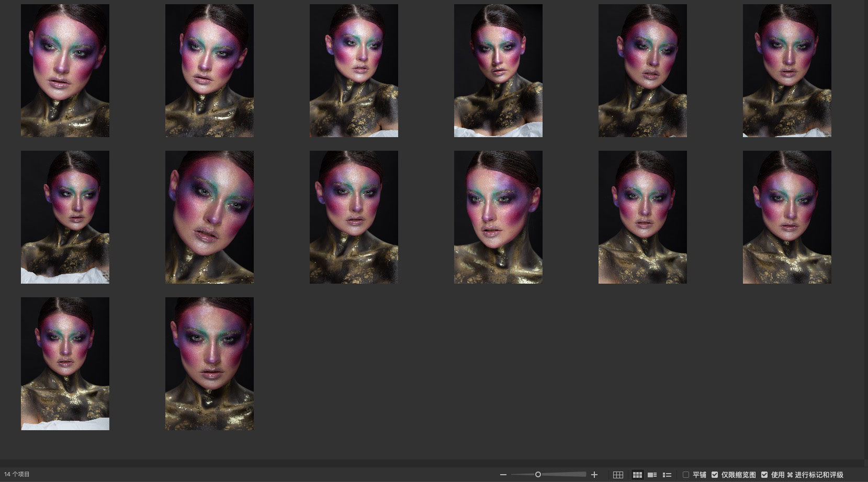This screenshot has height=482, width=868.
Task: Select the fourth thumbnail in second row
Action: point(498,217)
